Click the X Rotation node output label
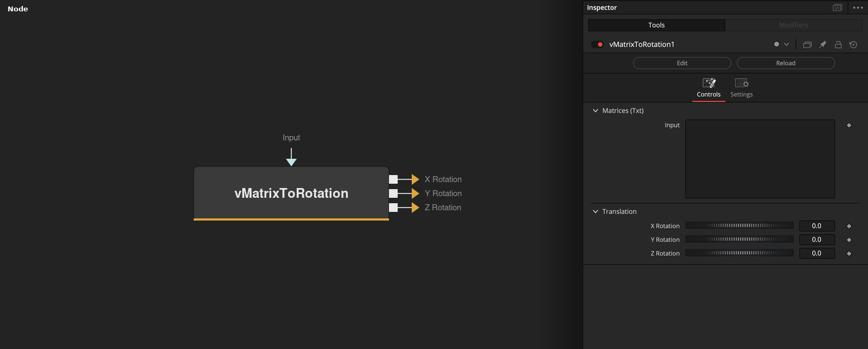Viewport: 868px width, 349px height. point(443,179)
